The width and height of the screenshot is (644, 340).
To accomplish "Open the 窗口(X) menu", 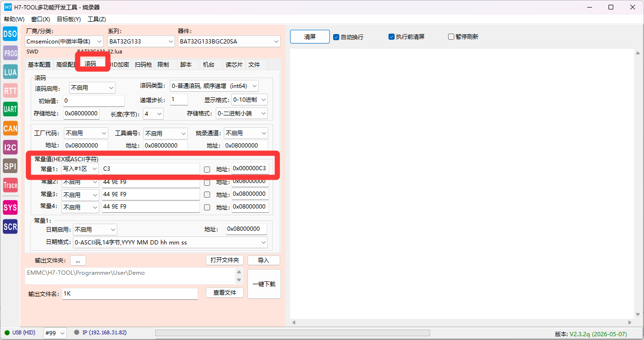I will click(x=41, y=19).
